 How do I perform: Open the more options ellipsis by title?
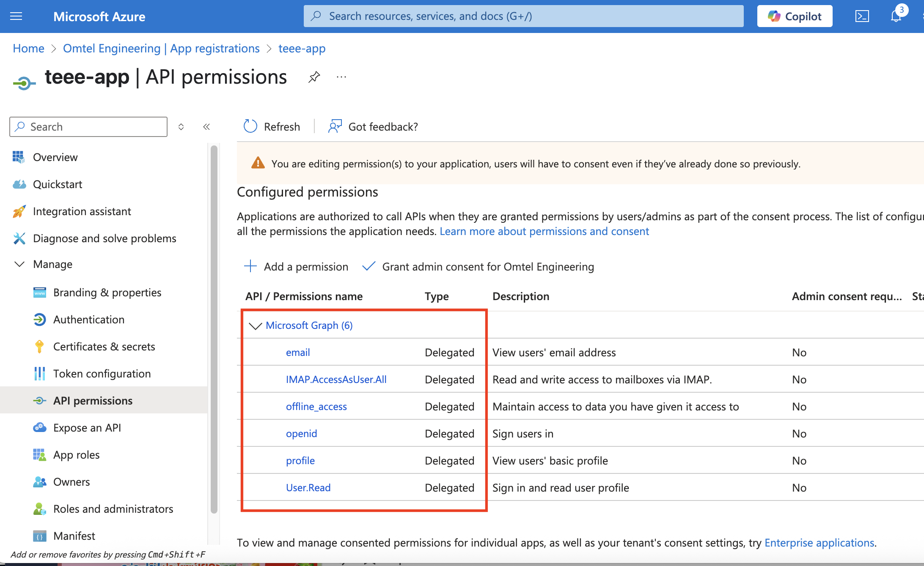341,77
